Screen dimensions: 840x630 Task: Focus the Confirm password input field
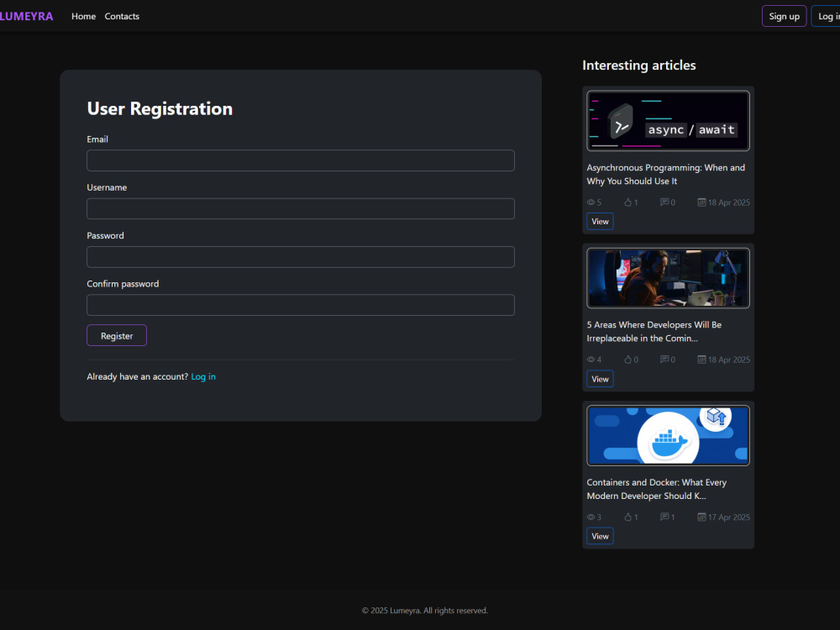point(301,305)
